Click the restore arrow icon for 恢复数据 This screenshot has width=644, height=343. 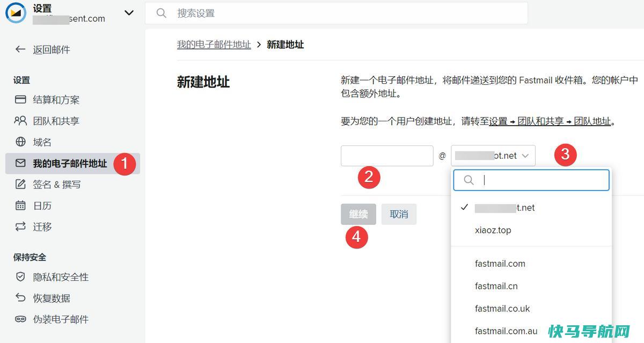20,298
